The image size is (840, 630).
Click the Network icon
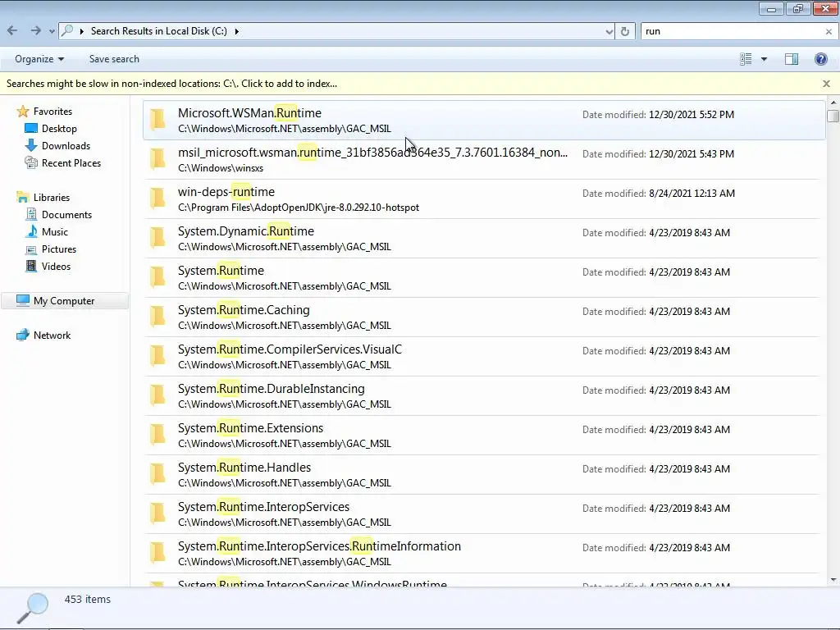coord(22,336)
